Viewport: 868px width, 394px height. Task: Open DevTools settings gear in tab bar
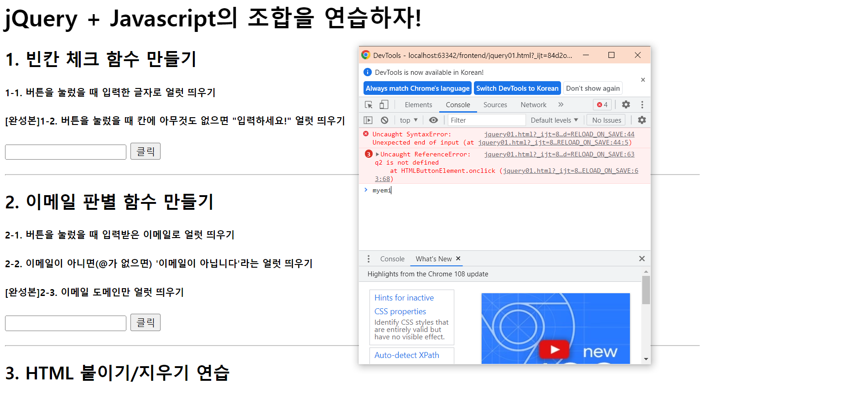pos(626,104)
